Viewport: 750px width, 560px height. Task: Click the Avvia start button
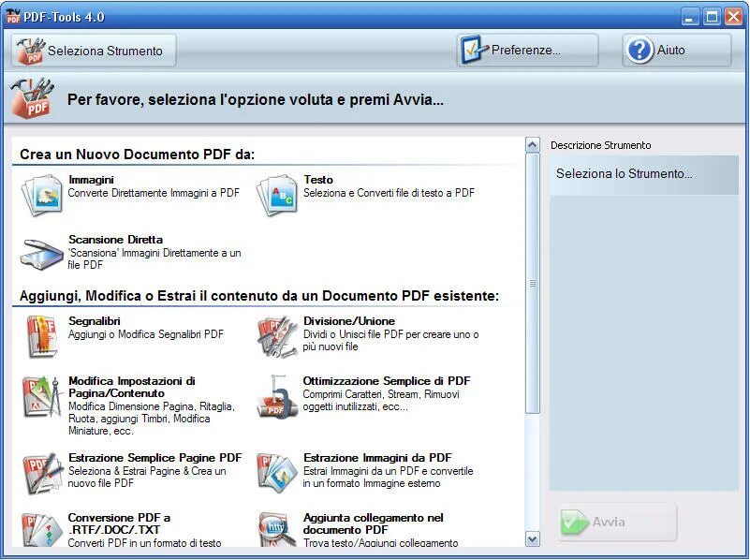point(617,522)
